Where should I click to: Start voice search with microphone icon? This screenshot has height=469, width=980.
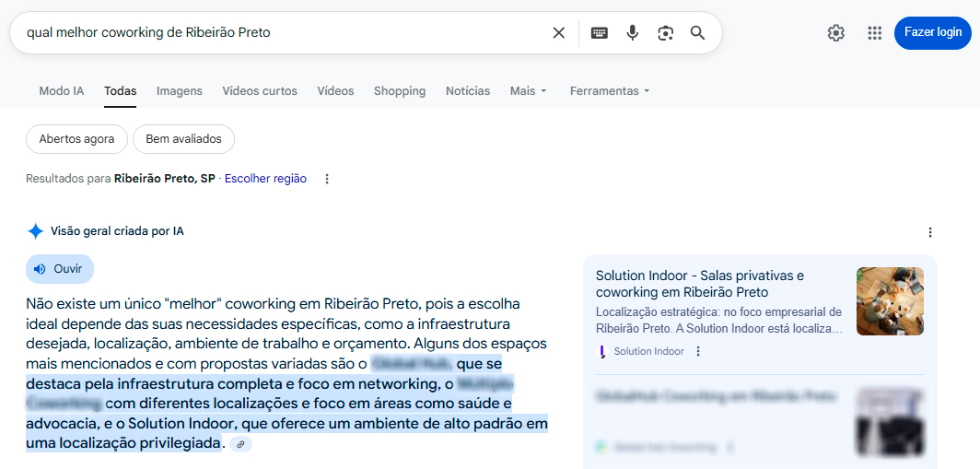[632, 33]
